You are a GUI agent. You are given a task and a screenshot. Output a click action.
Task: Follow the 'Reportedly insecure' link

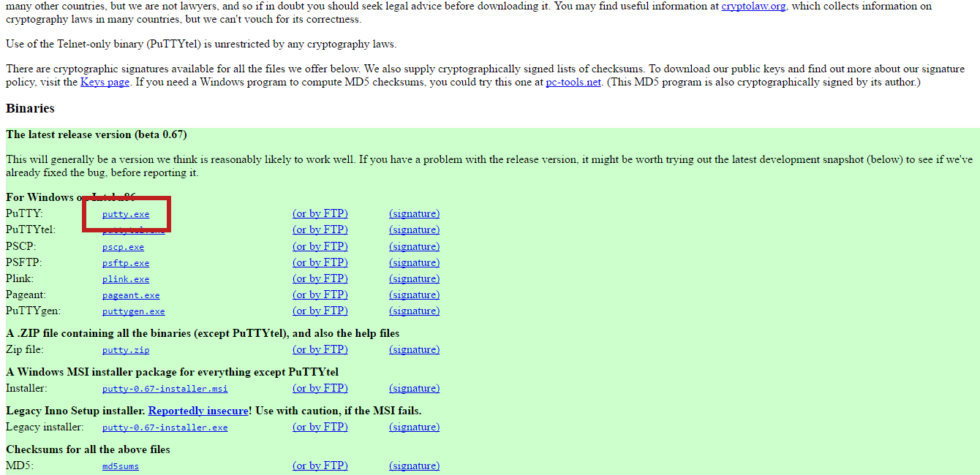[x=198, y=411]
